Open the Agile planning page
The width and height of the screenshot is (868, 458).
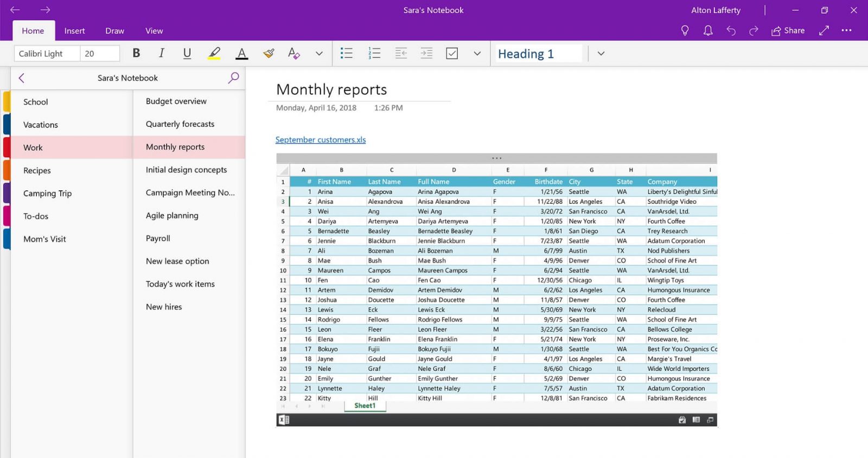pyautogui.click(x=189, y=215)
